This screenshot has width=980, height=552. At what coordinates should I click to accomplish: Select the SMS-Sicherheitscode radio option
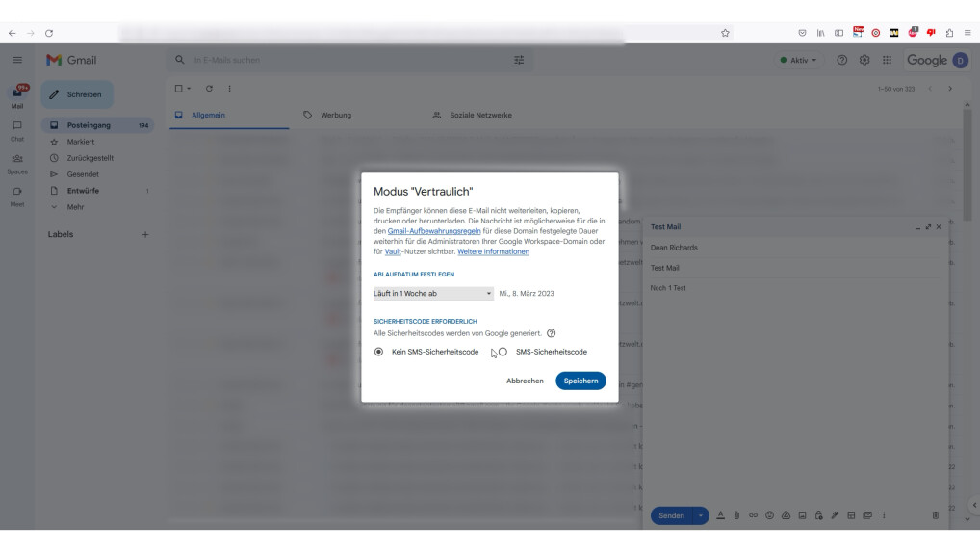503,352
